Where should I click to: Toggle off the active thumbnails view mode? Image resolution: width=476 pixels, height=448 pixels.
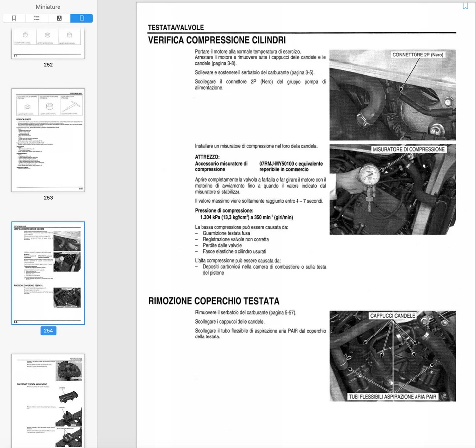[x=81, y=18]
